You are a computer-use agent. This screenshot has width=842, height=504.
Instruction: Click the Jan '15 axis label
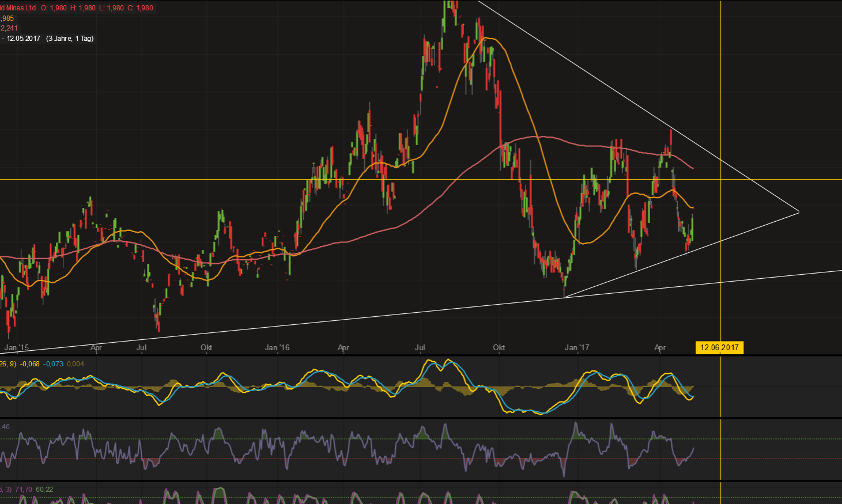16,347
